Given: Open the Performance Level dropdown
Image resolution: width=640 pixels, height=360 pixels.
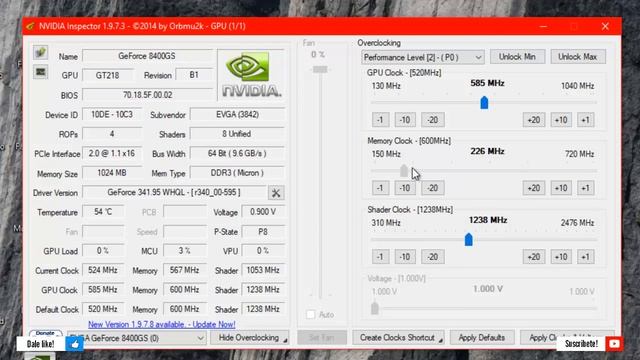Looking at the screenshot, I should [423, 57].
